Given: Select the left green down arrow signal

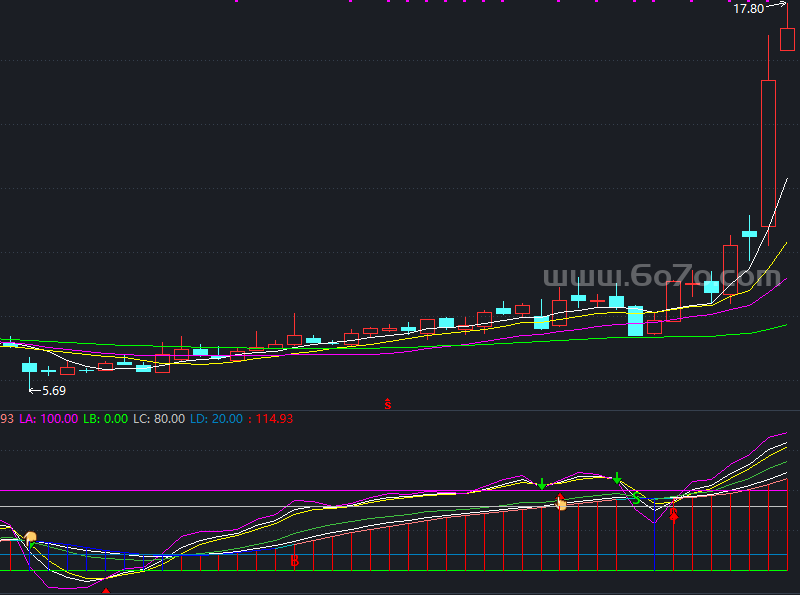Looking at the screenshot, I should click(542, 484).
